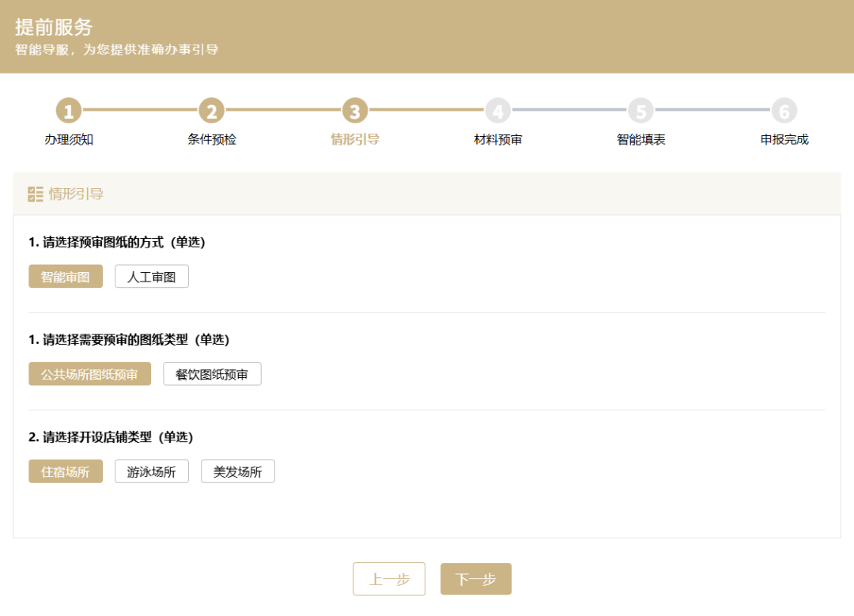Click step 2 circle 条件预检
The width and height of the screenshot is (854, 616).
pyautogui.click(x=211, y=111)
